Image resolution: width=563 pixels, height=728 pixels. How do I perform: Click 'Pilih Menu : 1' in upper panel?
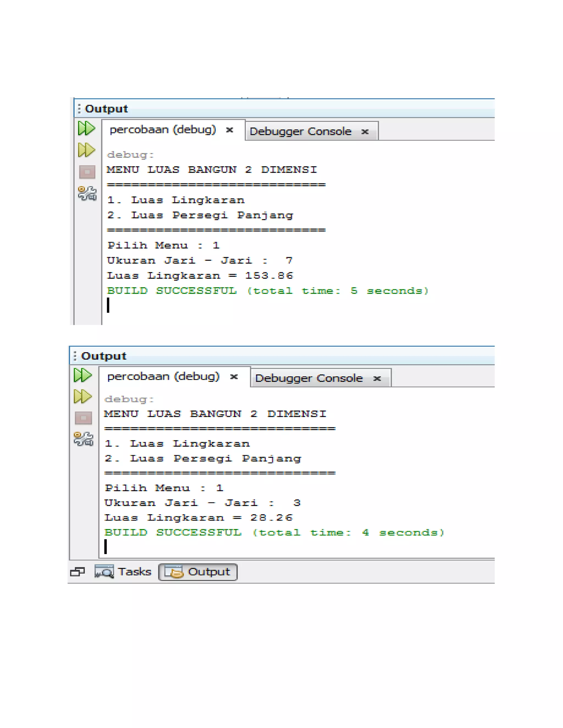coord(164,246)
